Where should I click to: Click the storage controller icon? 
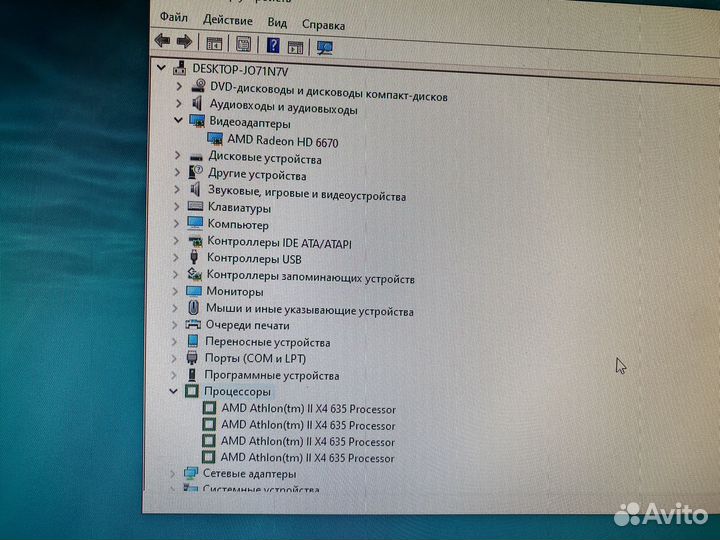coord(194,274)
